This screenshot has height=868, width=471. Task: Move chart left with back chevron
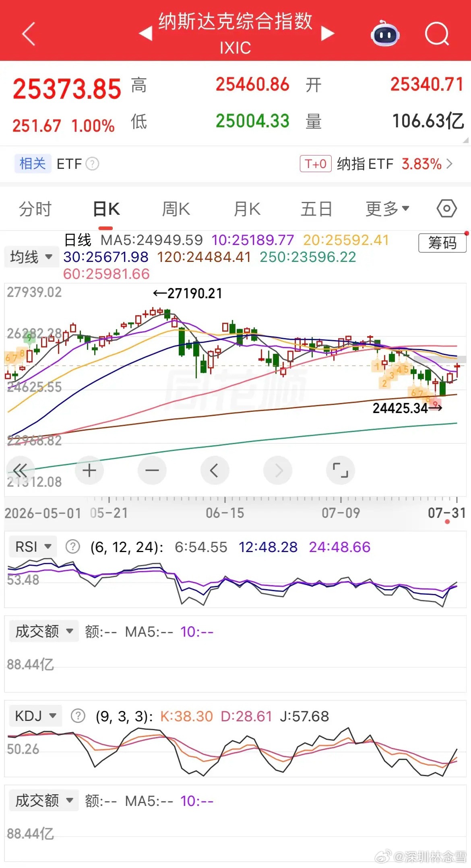click(x=215, y=470)
